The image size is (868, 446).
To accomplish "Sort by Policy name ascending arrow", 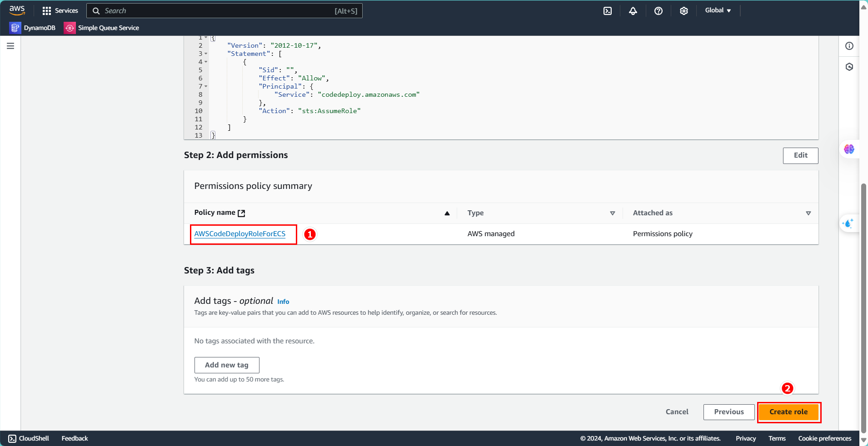I will click(x=447, y=213).
